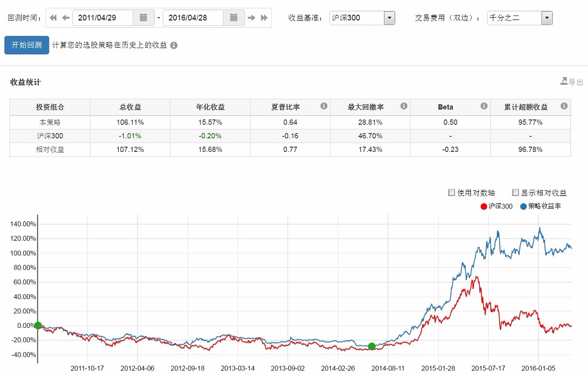
Task: Toggle the blue 策略收益率 legend series
Action: click(540, 206)
